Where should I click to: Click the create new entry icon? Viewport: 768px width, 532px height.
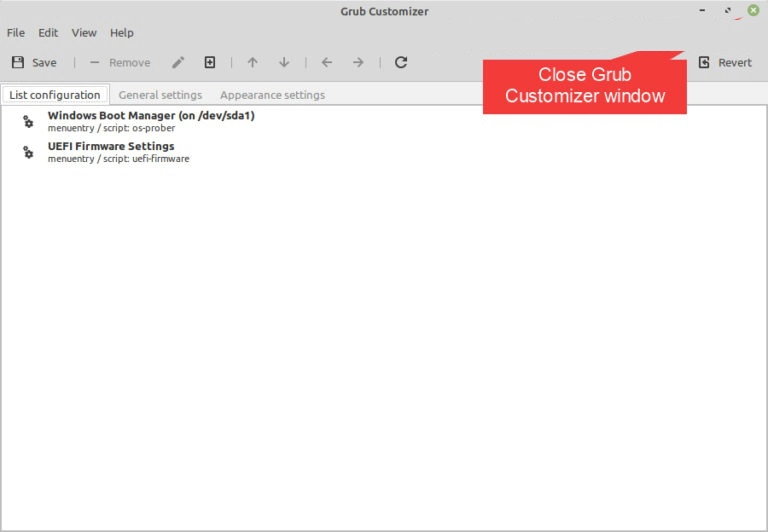coord(210,62)
